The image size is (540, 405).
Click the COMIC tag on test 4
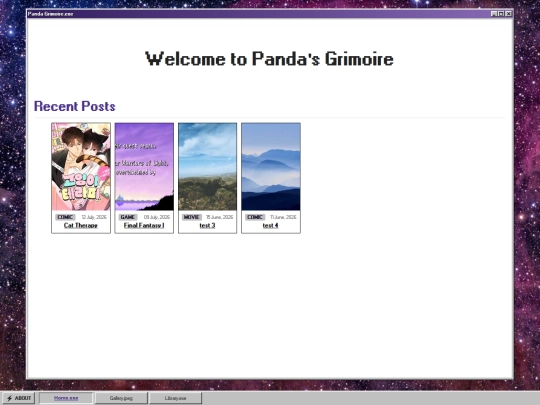pos(255,217)
